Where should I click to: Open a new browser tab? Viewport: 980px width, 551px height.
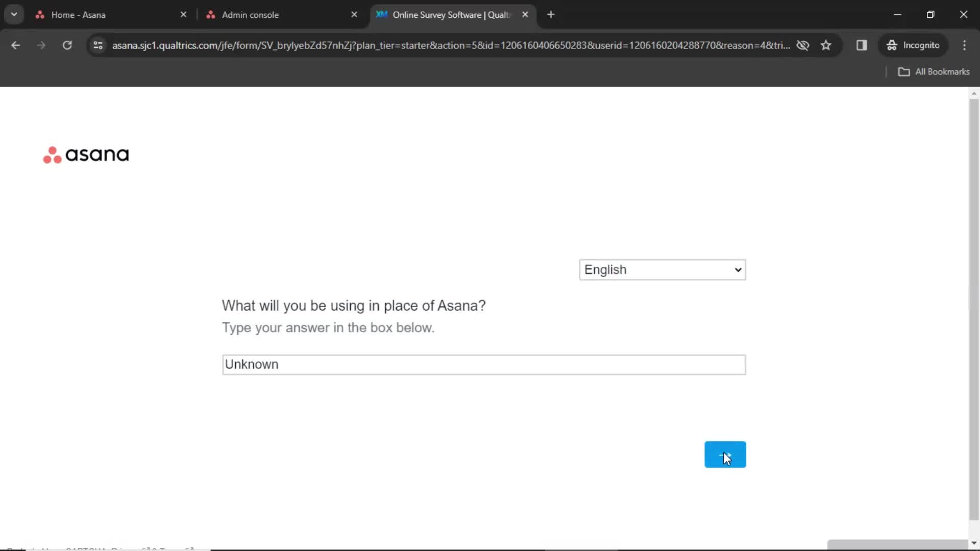click(551, 15)
